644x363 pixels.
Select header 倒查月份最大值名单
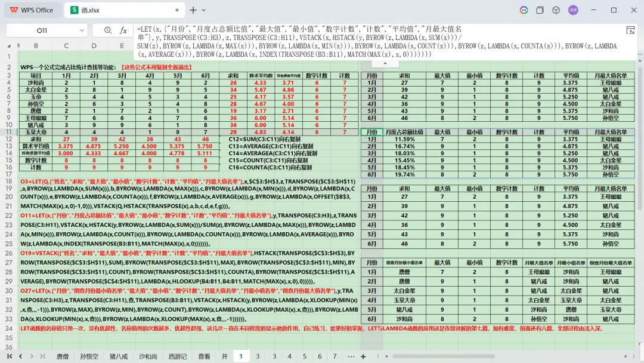(611, 262)
